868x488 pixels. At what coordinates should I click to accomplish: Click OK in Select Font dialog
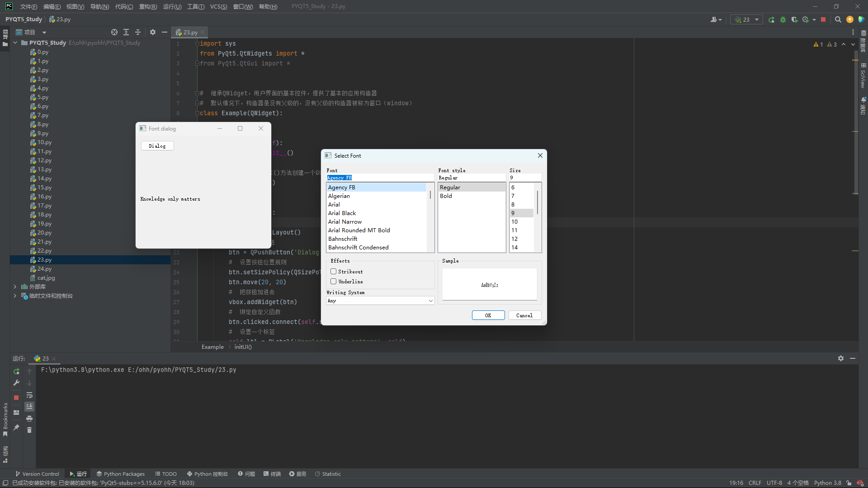(x=488, y=315)
